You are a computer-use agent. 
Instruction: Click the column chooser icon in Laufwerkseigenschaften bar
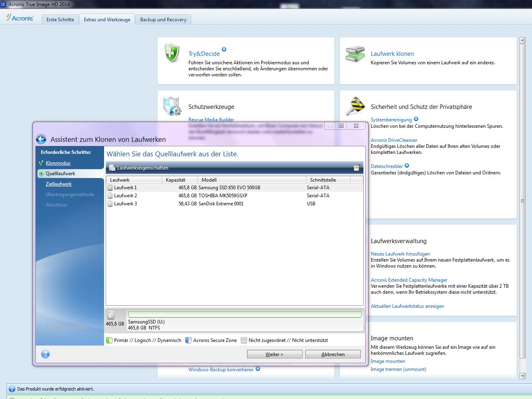tap(356, 168)
